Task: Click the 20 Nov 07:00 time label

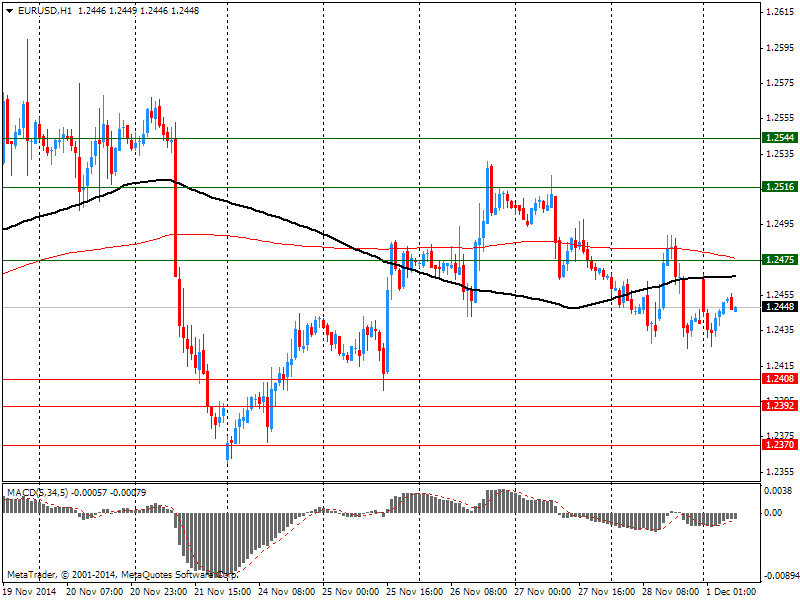Action: point(94,592)
